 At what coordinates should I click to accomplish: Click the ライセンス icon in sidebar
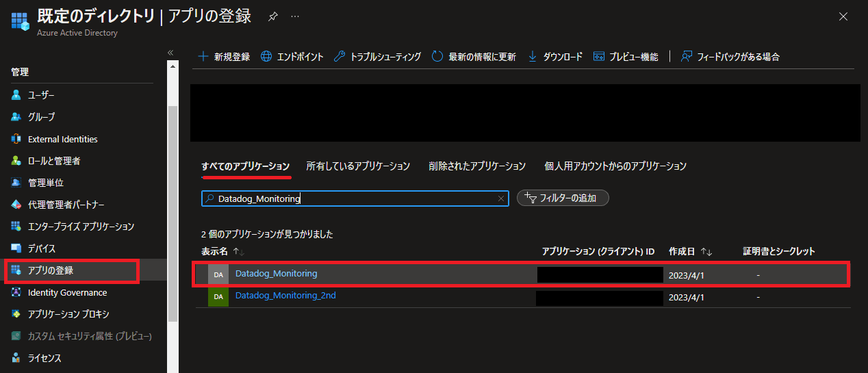point(16,358)
